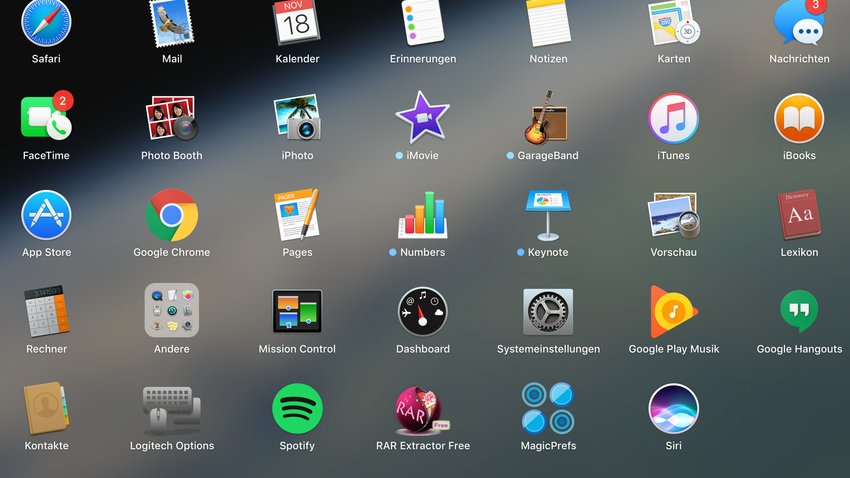Open the Numbers bar chart icon
850x478 pixels.
pos(423,215)
